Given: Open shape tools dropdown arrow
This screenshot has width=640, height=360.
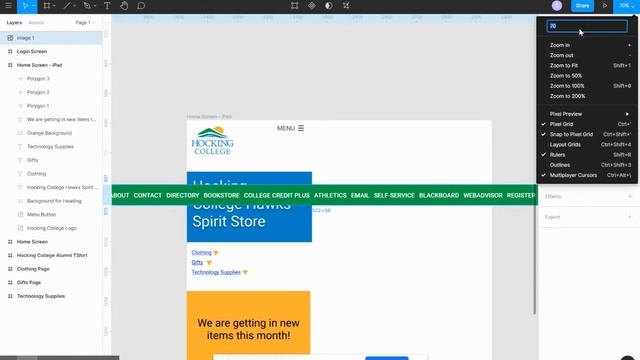Looking at the screenshot, I should [x=75, y=6].
